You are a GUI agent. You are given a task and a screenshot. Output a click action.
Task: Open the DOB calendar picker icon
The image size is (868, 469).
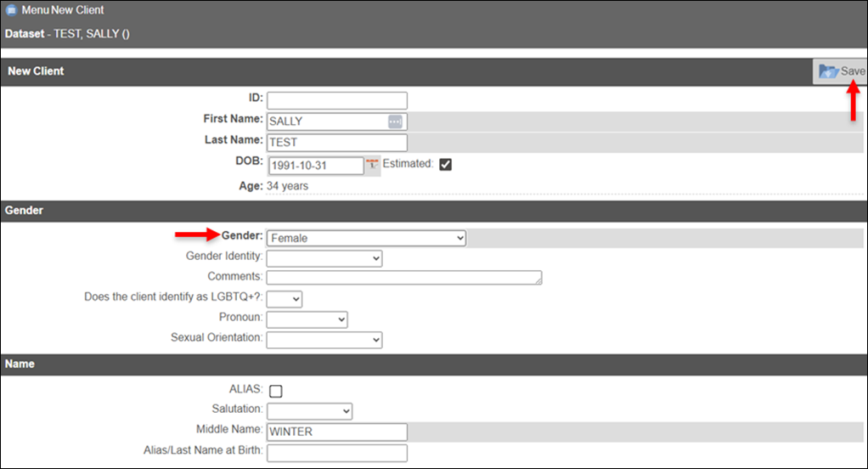point(371,164)
